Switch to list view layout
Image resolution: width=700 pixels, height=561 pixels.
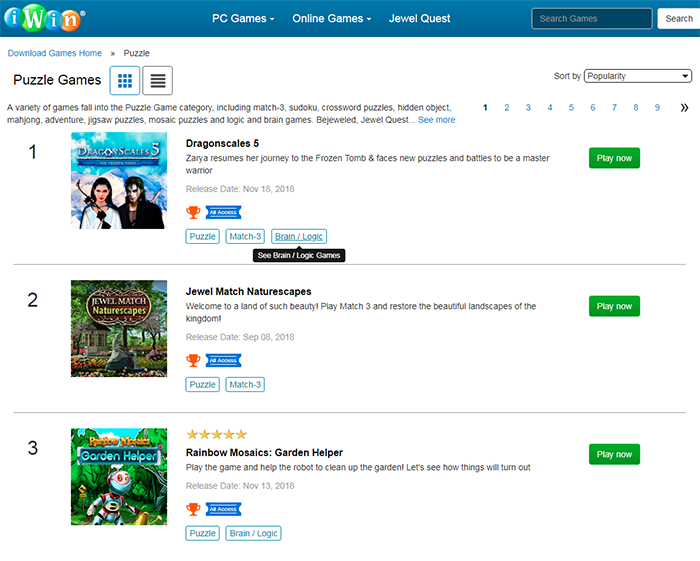(158, 80)
